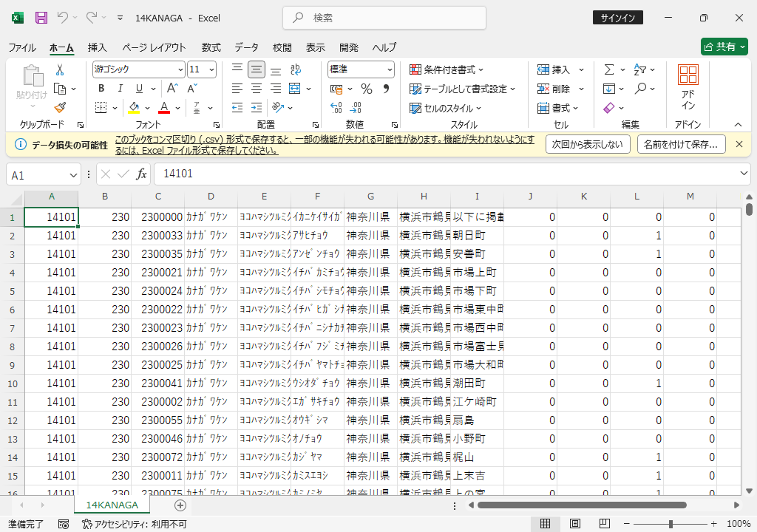The image size is (757, 532).
Task: Open the 数式 tab
Action: [x=211, y=47]
